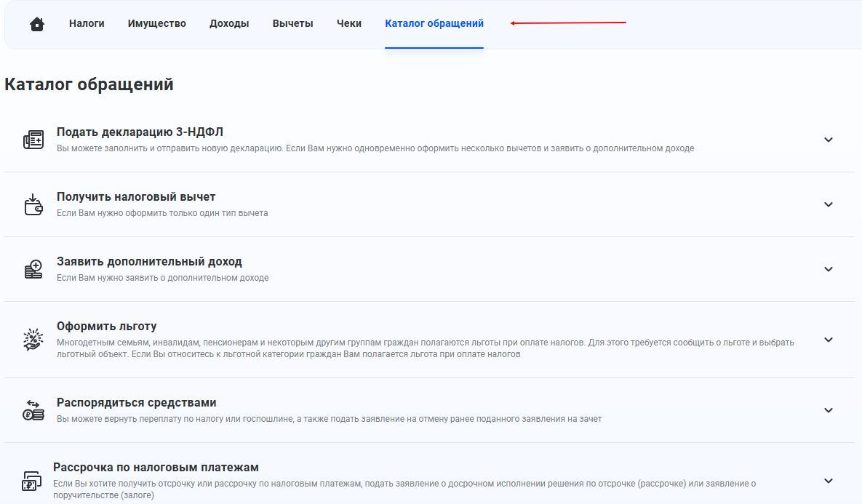Open the Доходы tab
Screen dimensions: 862x504
[x=229, y=23]
